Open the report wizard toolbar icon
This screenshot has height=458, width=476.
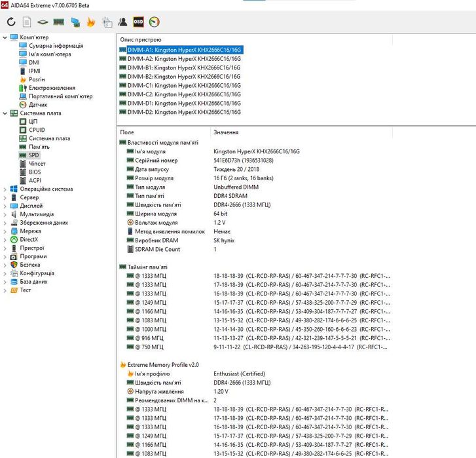click(x=107, y=22)
